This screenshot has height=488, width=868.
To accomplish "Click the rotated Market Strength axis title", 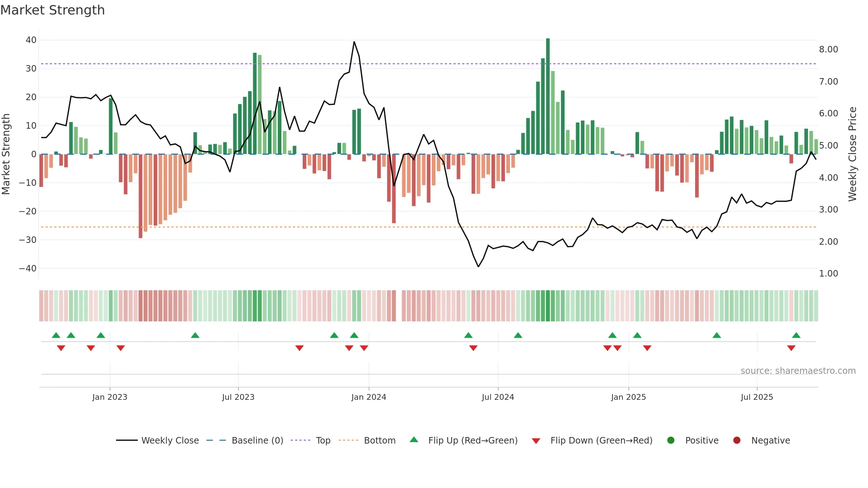I will pyautogui.click(x=6, y=154).
